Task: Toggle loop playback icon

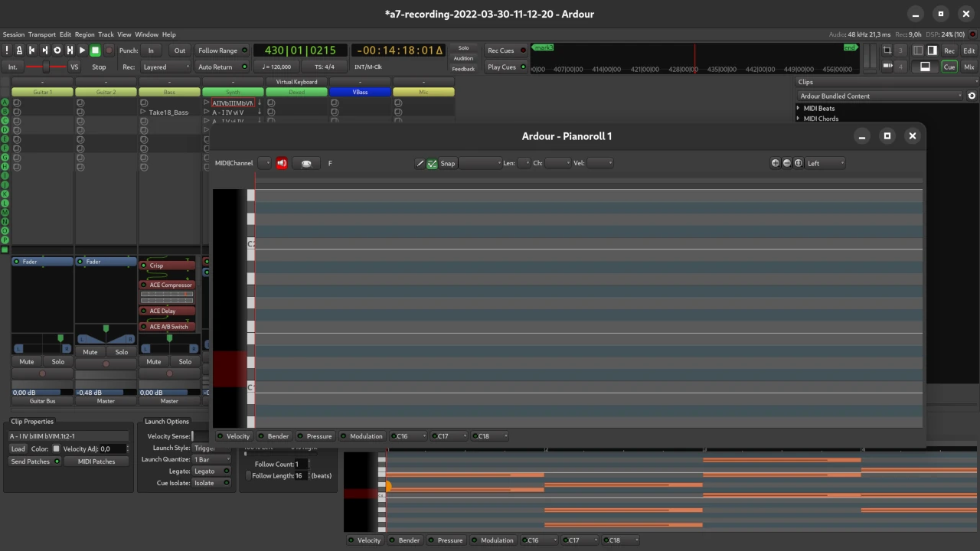Action: click(57, 51)
